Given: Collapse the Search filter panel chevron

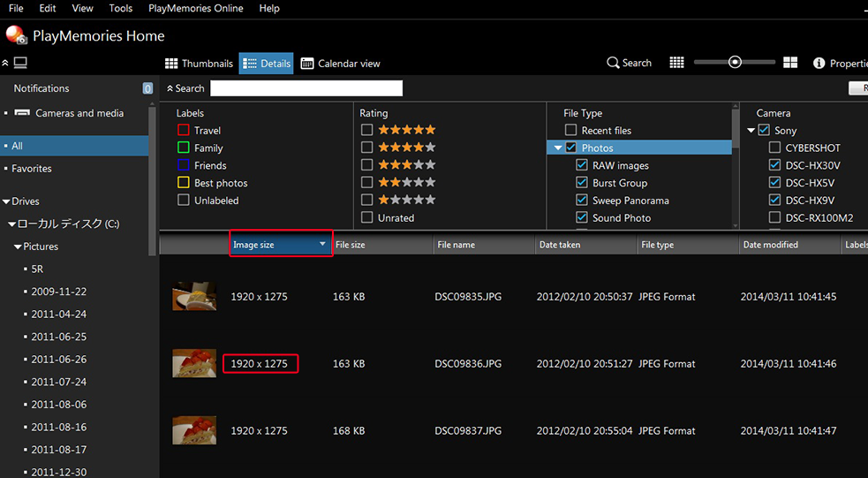Looking at the screenshot, I should 170,88.
